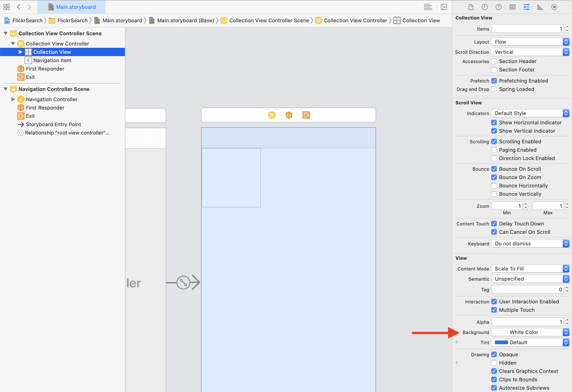Open the Keyboard dismiss mode dropdown
The height and width of the screenshot is (392, 572).
(530, 244)
